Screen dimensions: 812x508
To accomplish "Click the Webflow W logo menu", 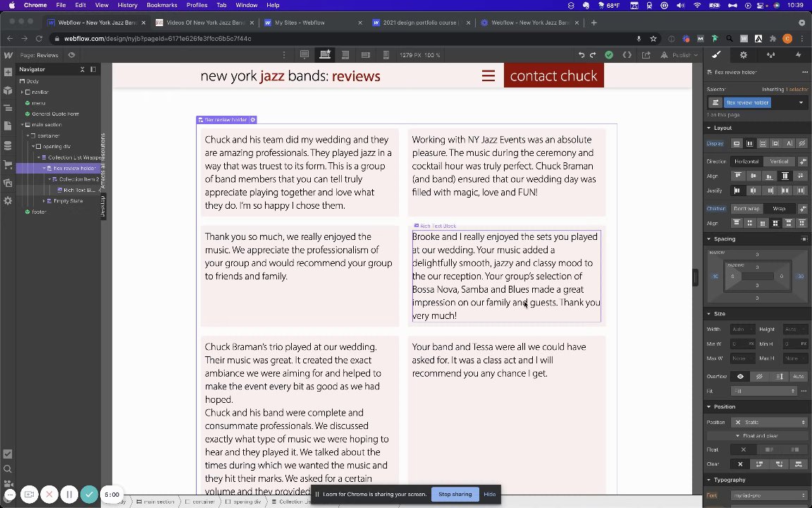I will [x=8, y=55].
